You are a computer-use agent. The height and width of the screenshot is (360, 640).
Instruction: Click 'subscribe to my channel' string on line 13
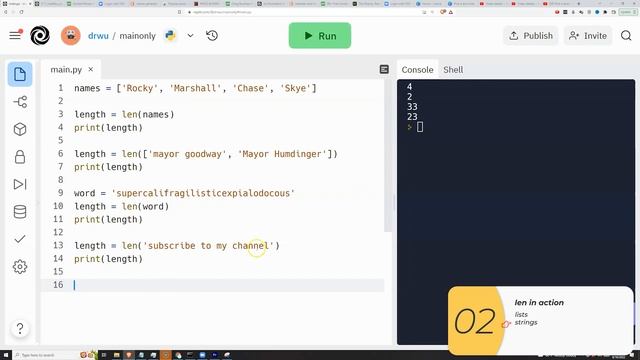tap(208, 246)
